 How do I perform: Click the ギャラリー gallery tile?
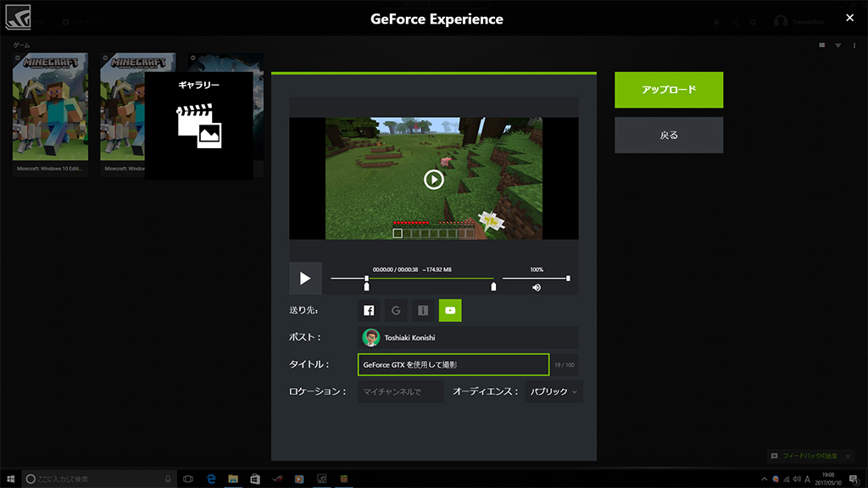point(198,125)
